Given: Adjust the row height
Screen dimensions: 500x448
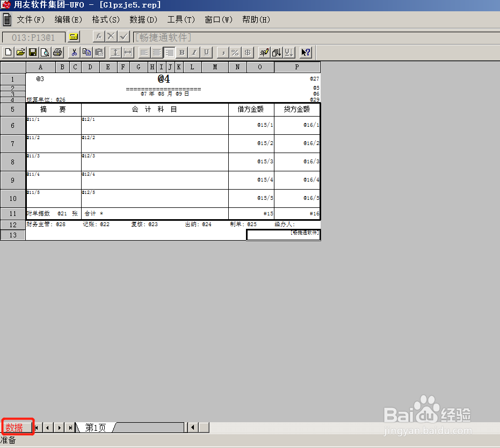Looking at the screenshot, I should 115,52.
